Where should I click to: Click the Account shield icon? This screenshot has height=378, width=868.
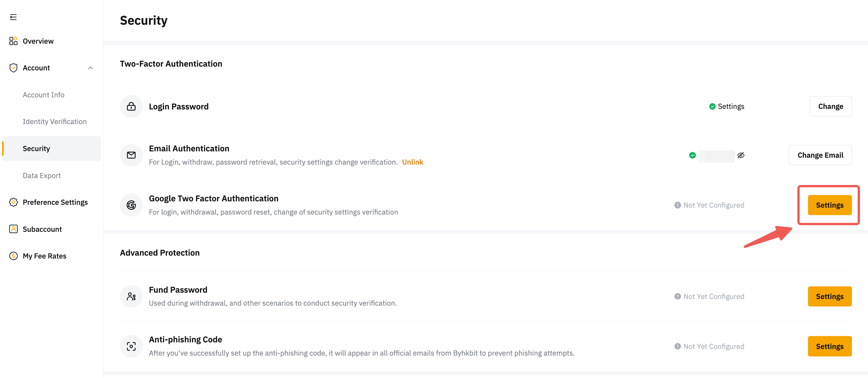[x=13, y=68]
